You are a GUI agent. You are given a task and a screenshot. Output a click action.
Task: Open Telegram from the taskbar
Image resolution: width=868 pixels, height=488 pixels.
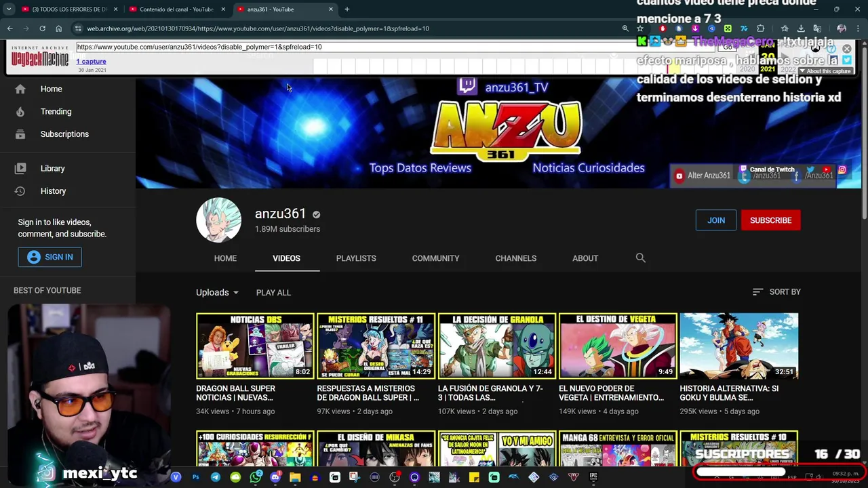[x=216, y=477]
